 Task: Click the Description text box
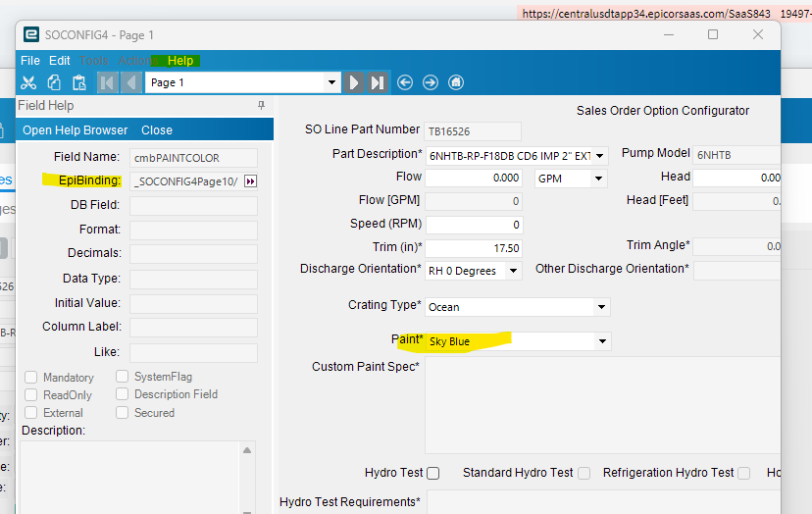(x=129, y=478)
